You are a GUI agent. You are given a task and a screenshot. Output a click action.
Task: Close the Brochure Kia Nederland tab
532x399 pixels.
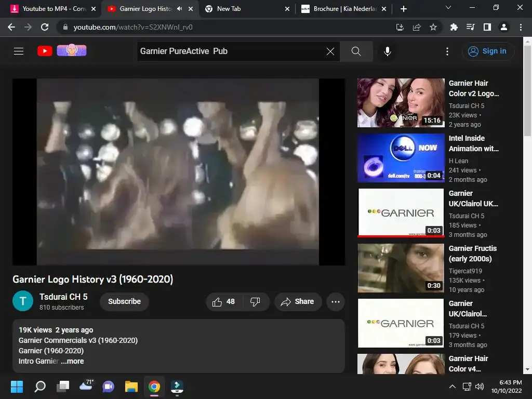coord(384,9)
